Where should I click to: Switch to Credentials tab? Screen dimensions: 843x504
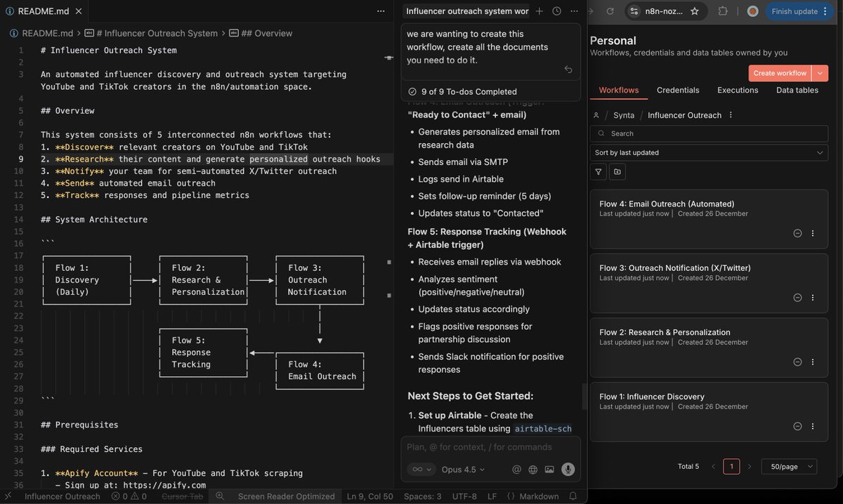tap(678, 90)
